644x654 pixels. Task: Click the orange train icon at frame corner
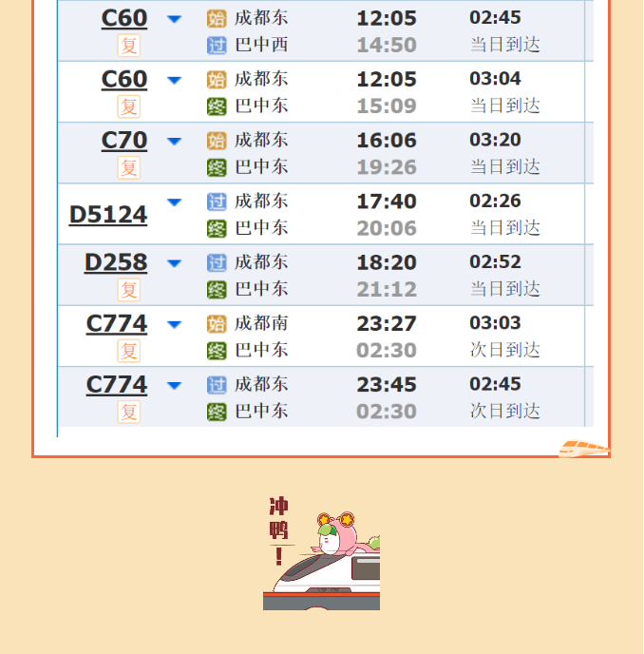tap(584, 449)
